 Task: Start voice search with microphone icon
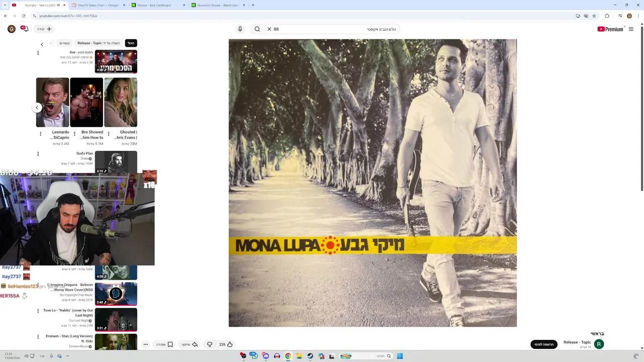[240, 29]
